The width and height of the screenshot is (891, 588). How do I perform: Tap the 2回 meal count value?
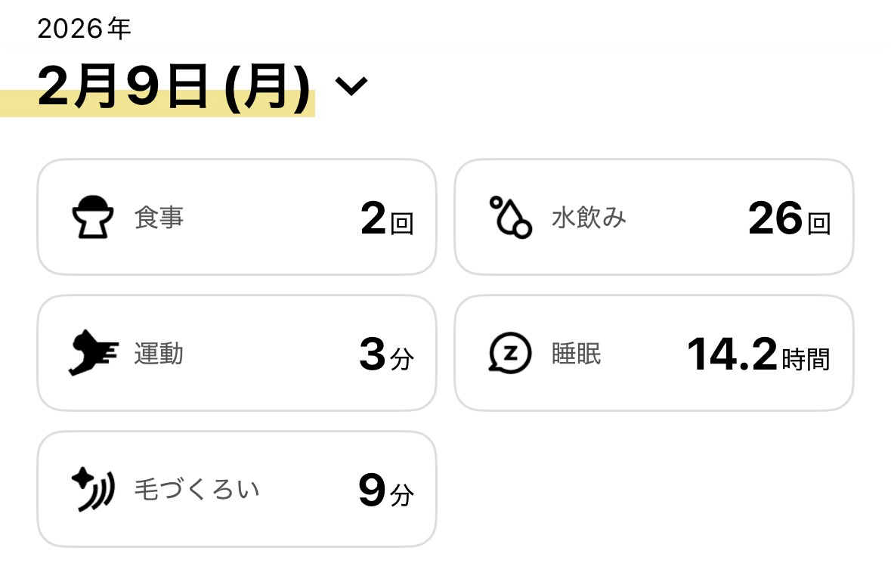[x=387, y=219]
